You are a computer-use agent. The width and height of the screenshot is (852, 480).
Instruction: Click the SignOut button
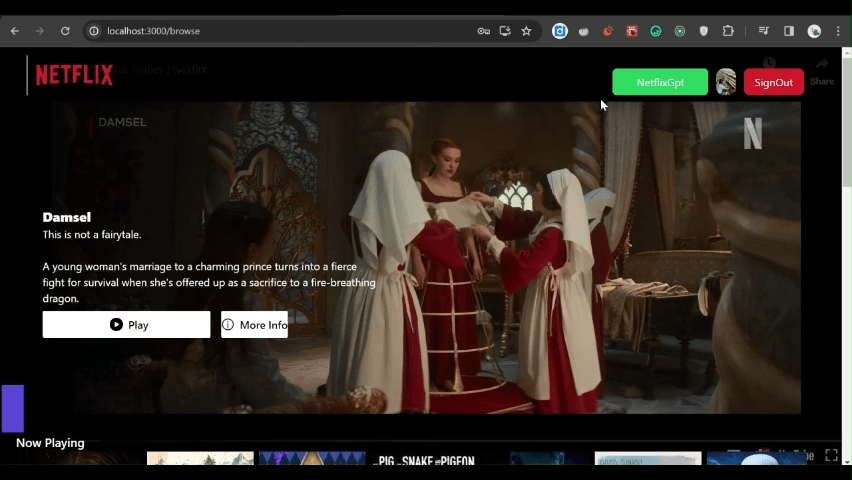(774, 82)
